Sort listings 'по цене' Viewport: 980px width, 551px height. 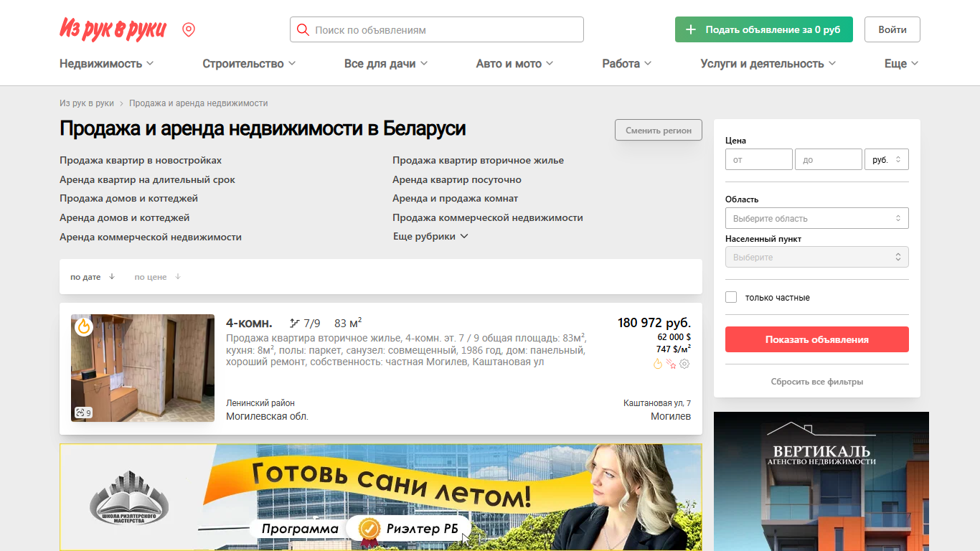tap(158, 277)
